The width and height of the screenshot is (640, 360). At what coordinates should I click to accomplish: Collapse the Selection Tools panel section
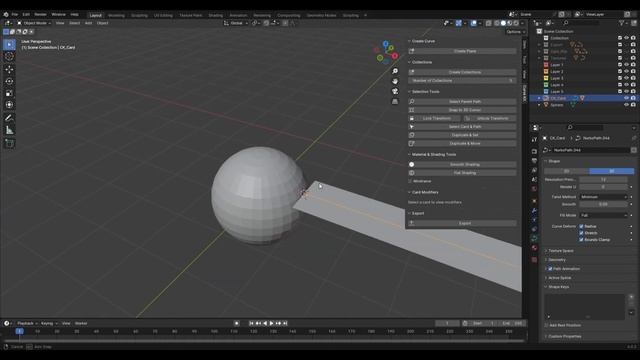tap(424, 91)
